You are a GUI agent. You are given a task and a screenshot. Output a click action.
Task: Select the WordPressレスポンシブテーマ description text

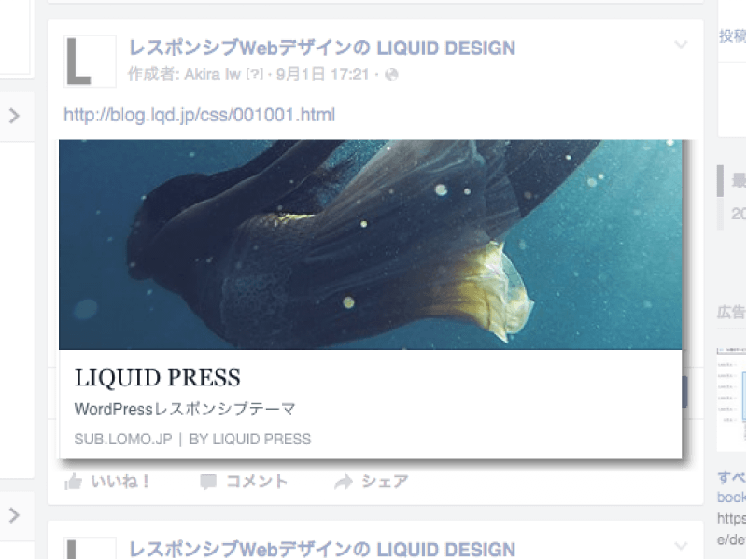[x=185, y=409]
